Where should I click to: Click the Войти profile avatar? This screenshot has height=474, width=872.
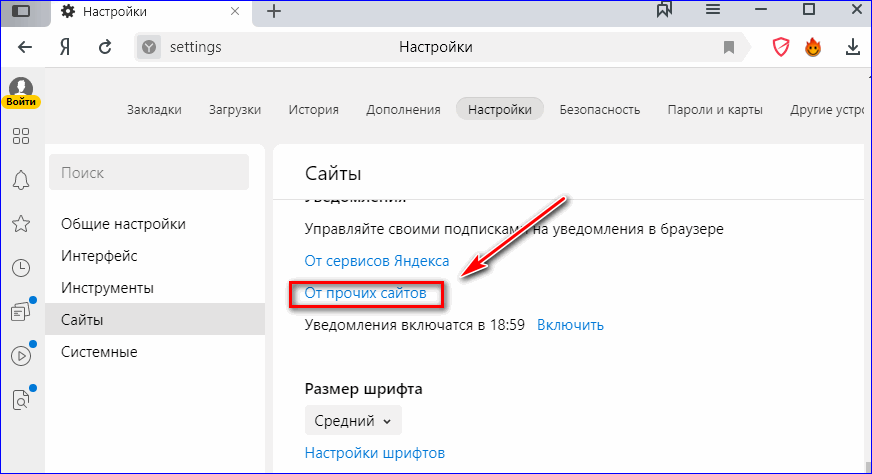point(21,92)
